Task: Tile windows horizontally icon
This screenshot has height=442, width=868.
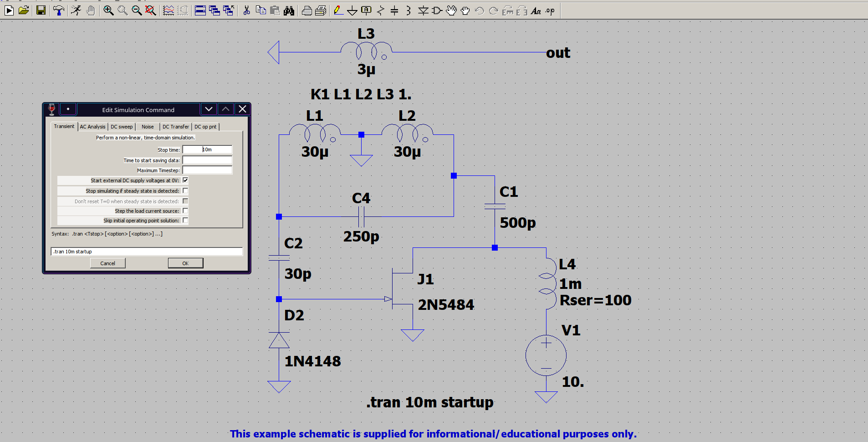Action: pos(200,10)
